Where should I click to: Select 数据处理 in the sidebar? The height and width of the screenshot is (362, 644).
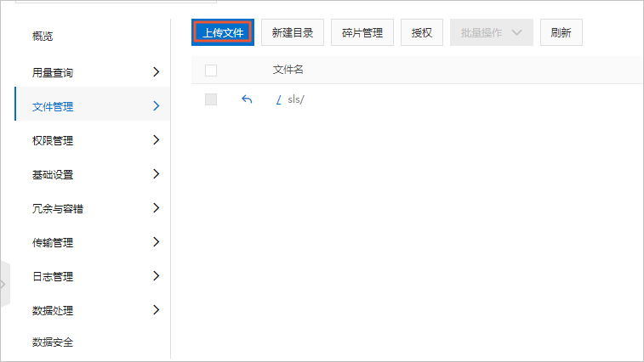click(x=53, y=311)
